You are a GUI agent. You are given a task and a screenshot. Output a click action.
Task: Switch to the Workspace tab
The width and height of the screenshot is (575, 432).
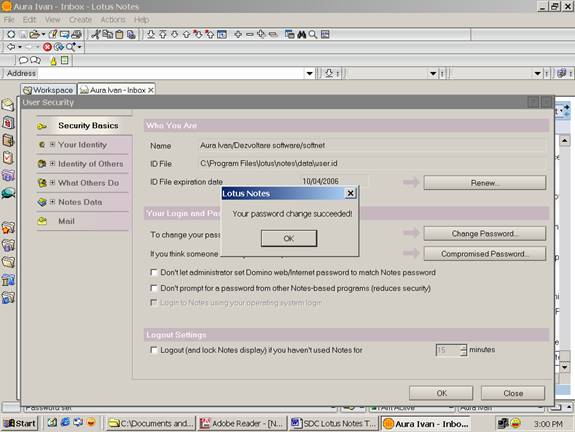(x=48, y=90)
